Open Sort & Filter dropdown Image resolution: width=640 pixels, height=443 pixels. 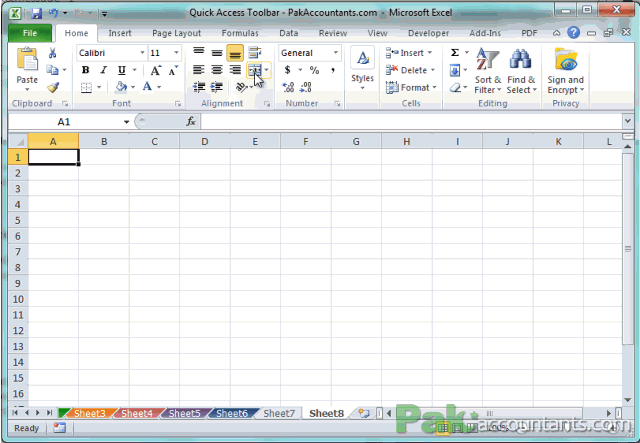pos(488,71)
